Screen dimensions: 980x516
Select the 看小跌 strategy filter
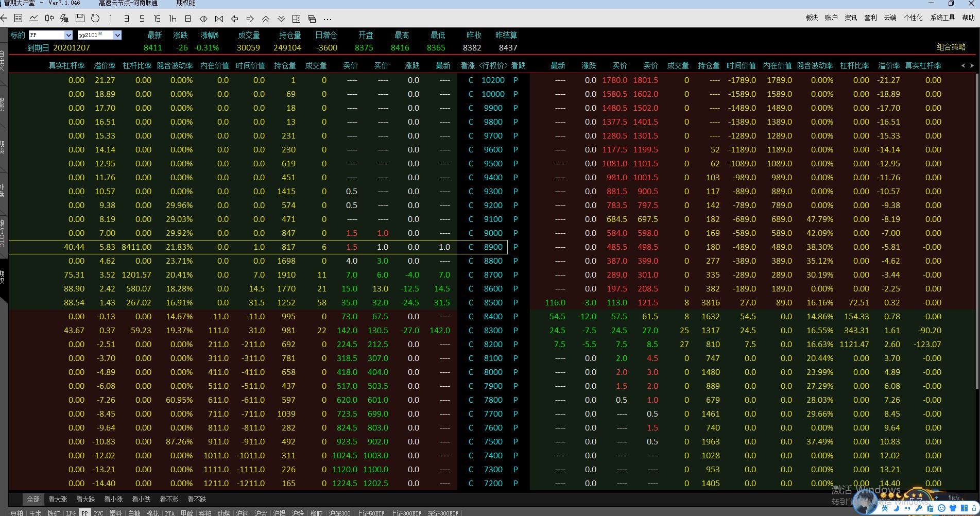click(x=141, y=499)
